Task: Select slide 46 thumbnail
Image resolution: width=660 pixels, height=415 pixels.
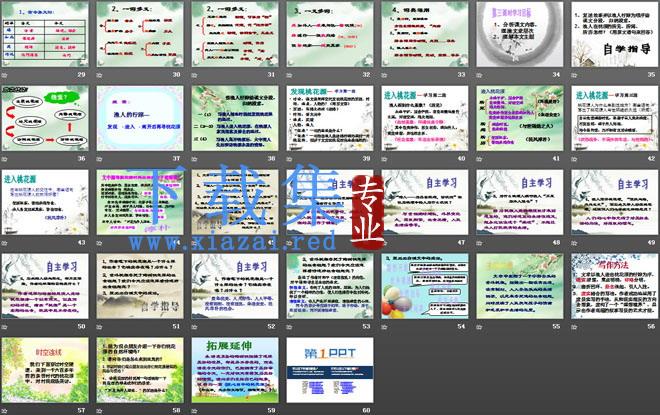Action: 330,202
